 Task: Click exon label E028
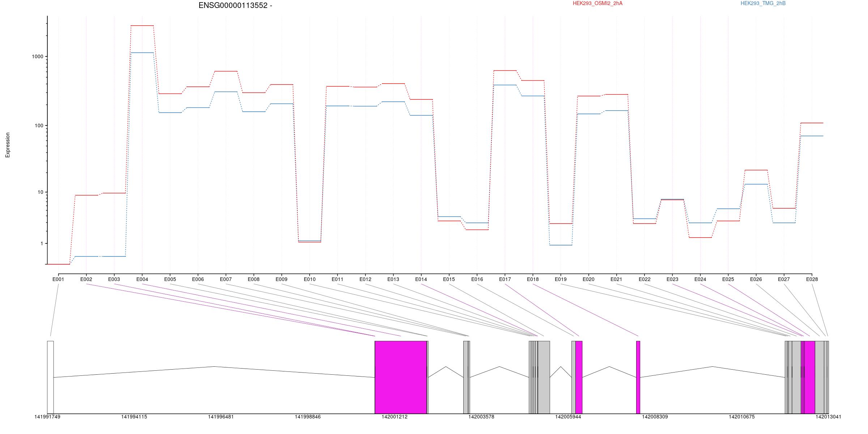(812, 279)
